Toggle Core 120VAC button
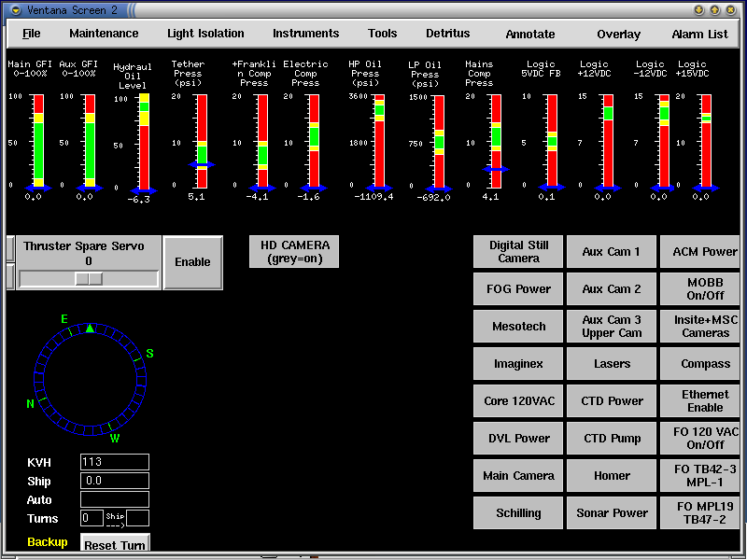Image resolution: width=747 pixels, height=560 pixels. click(518, 401)
